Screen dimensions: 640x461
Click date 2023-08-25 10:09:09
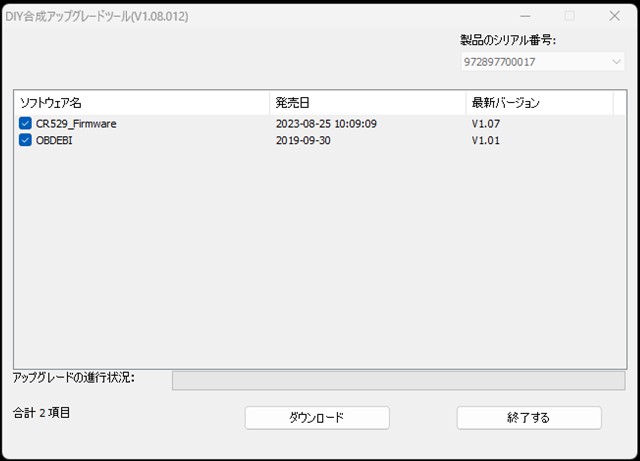(326, 124)
